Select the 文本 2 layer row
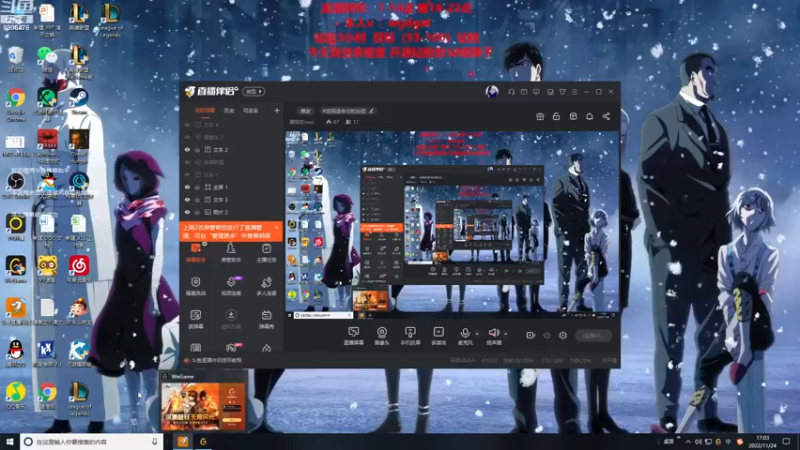The image size is (800, 450). (x=232, y=149)
